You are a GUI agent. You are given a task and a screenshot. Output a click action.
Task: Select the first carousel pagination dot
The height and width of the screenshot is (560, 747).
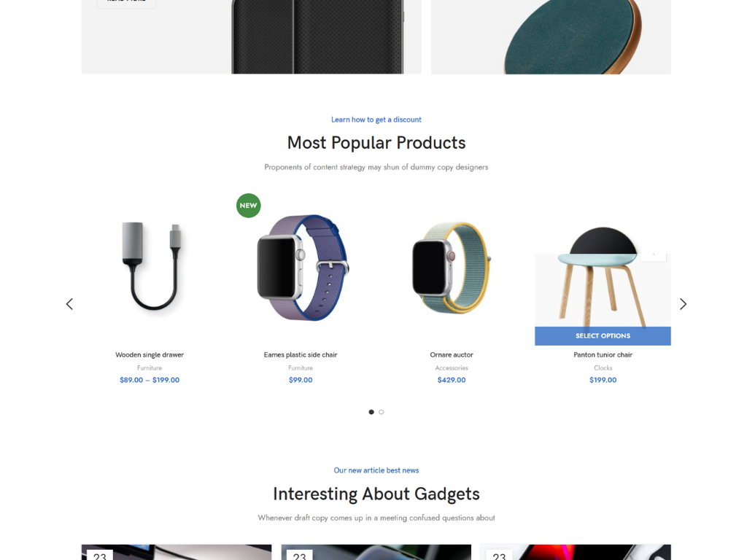point(371,412)
